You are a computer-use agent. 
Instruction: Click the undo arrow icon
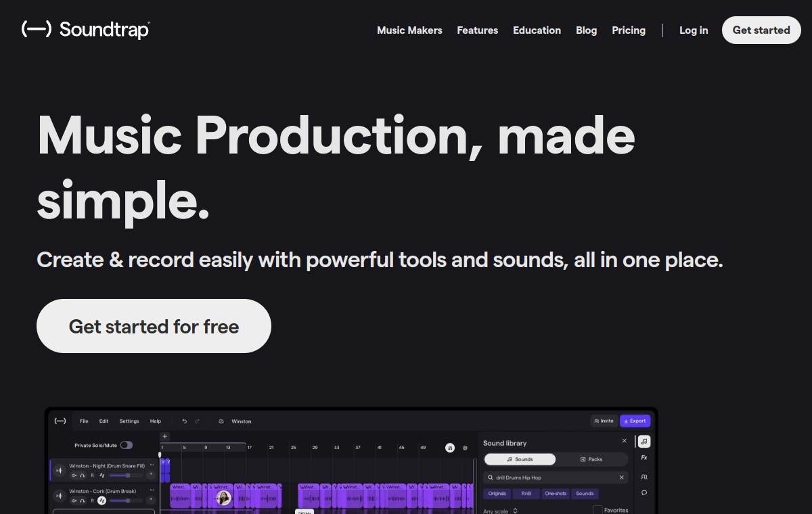click(x=184, y=421)
